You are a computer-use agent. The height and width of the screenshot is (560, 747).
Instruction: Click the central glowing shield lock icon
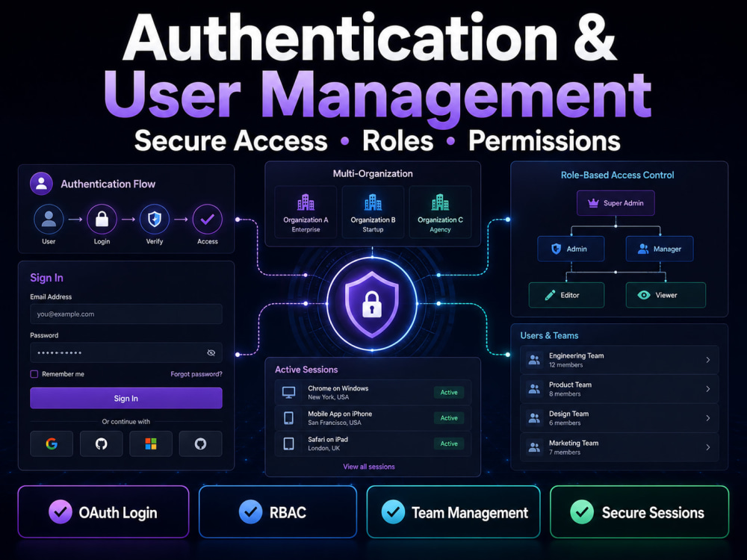[x=372, y=304]
